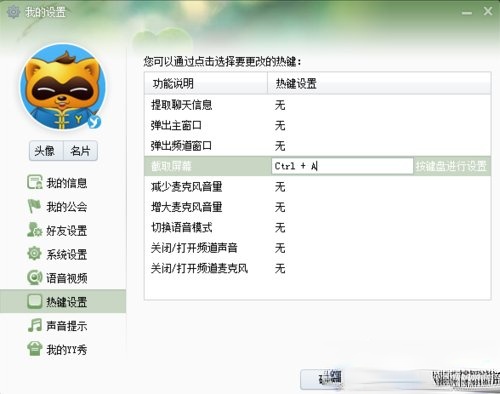Click the raccoon avatar picture
The image size is (500, 394).
63,87
